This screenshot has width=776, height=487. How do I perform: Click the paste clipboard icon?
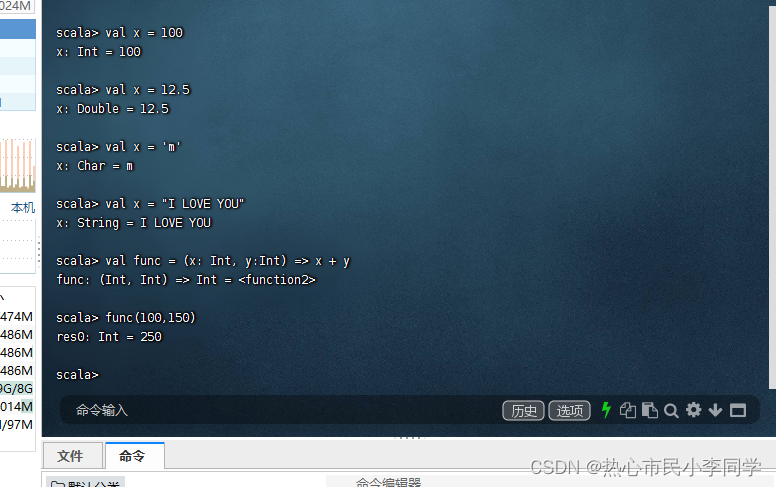tap(649, 410)
